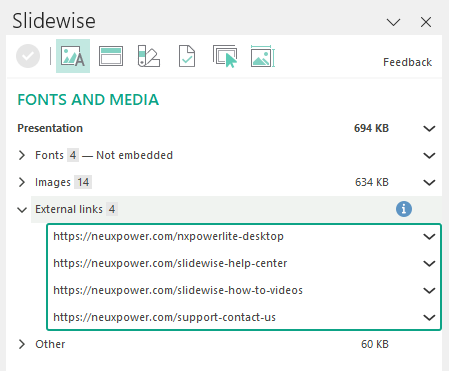449x371 pixels.
Task: Click the blue info icon for External links
Action: coord(404,209)
